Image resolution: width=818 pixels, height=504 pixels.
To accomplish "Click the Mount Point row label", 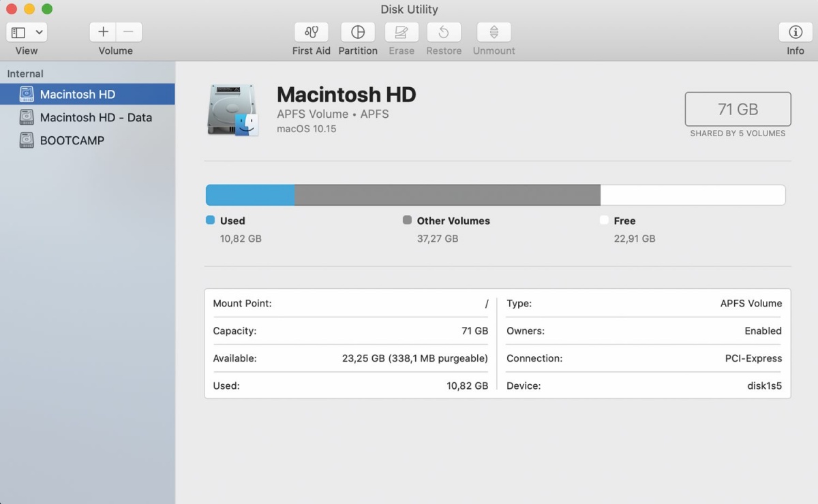I will (242, 304).
